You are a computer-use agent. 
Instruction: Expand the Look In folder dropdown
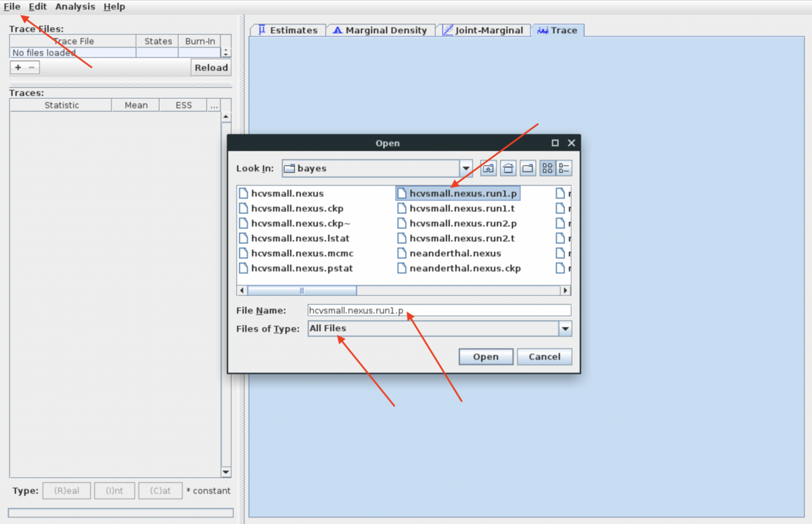coord(466,169)
